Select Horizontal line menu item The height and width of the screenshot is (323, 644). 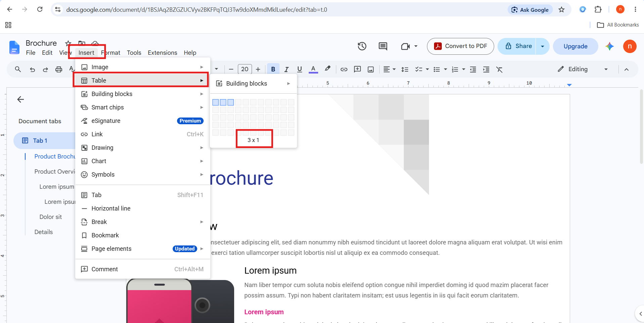click(143, 209)
